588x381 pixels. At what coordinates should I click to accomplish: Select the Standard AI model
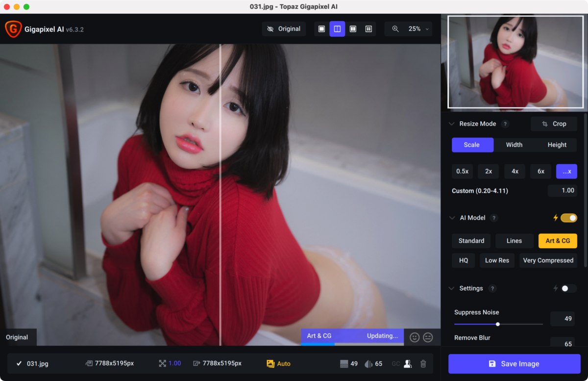471,241
